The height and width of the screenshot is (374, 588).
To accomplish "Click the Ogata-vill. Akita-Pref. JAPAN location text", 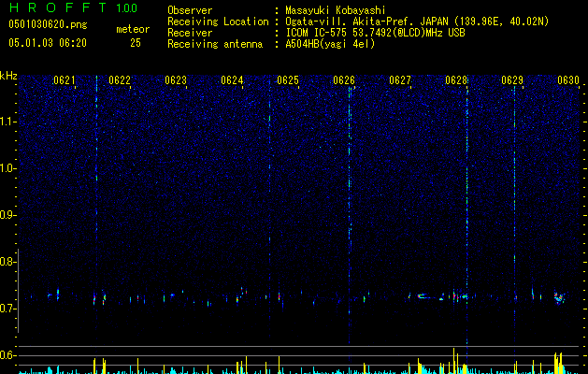I will coord(417,22).
